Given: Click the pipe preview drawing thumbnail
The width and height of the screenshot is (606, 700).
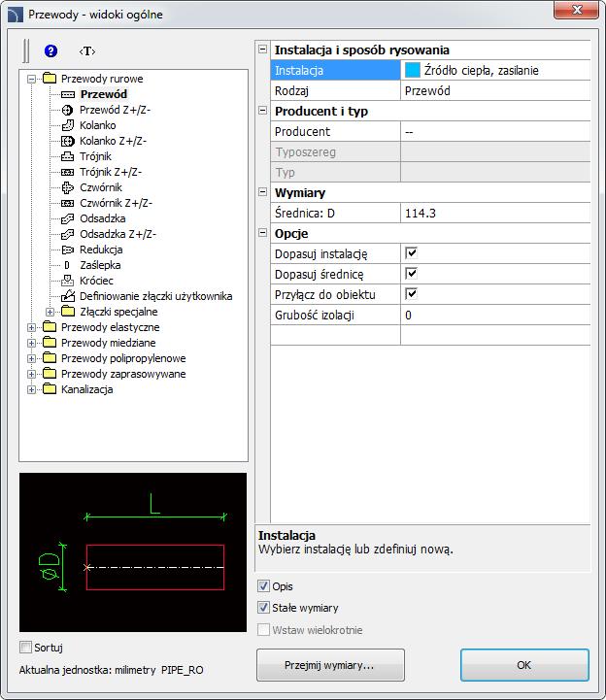Looking at the screenshot, I should (x=133, y=552).
